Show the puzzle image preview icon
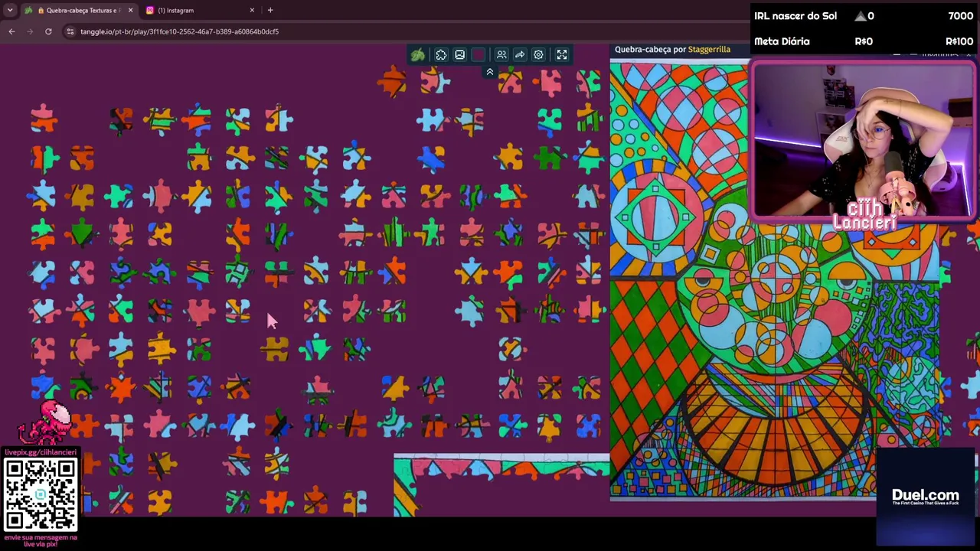This screenshot has width=980, height=551. click(459, 55)
